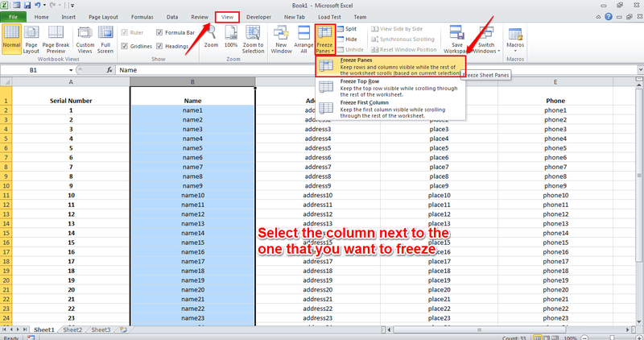Select column E header
The width and height of the screenshot is (644, 340).
click(x=555, y=82)
